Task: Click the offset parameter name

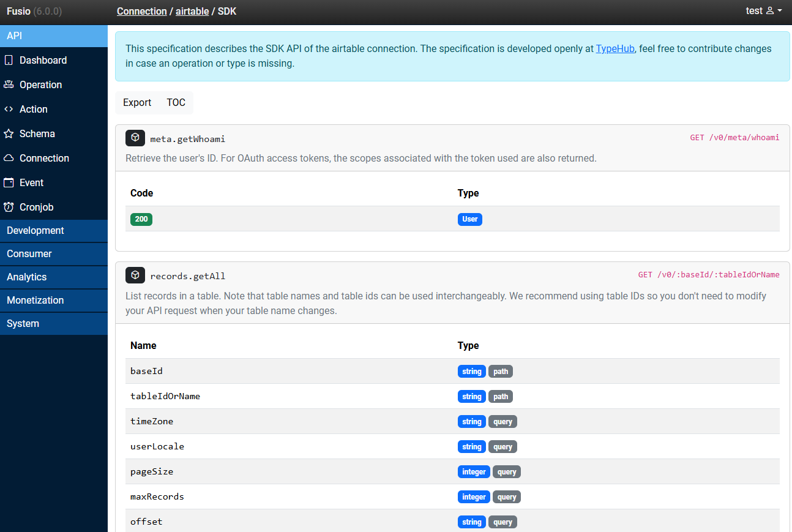Action: coord(146,522)
